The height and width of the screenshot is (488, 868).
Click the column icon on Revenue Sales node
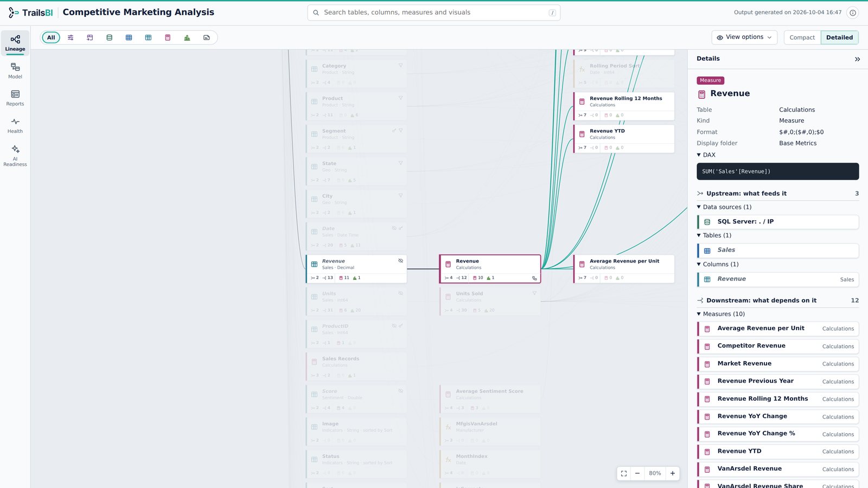coord(314,264)
